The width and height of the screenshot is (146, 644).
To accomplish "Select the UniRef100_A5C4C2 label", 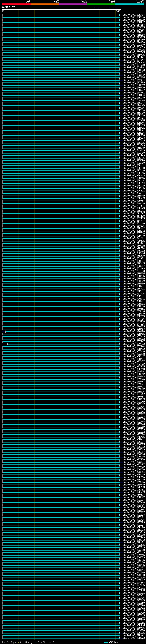I will coord(133,191).
